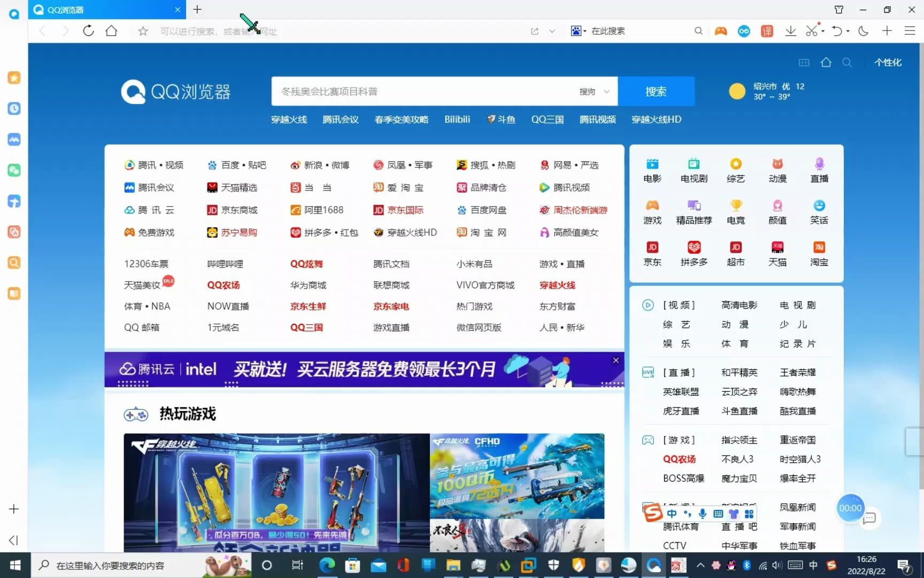This screenshot has width=924, height=578.
Task: Open the 电视剧 TV series icon
Action: tap(694, 171)
